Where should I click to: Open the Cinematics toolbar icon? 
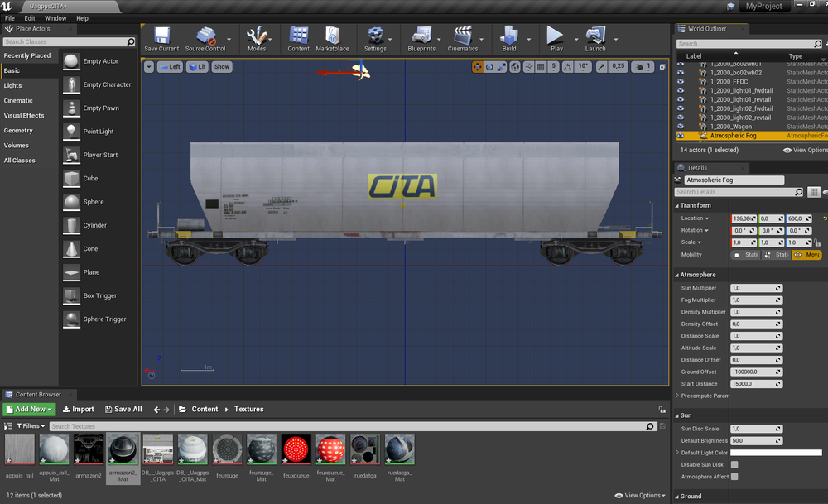[463, 39]
